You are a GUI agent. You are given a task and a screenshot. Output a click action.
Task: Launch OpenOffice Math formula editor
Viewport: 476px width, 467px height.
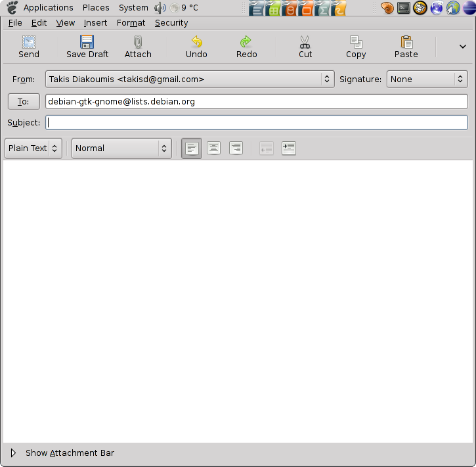coord(322,8)
